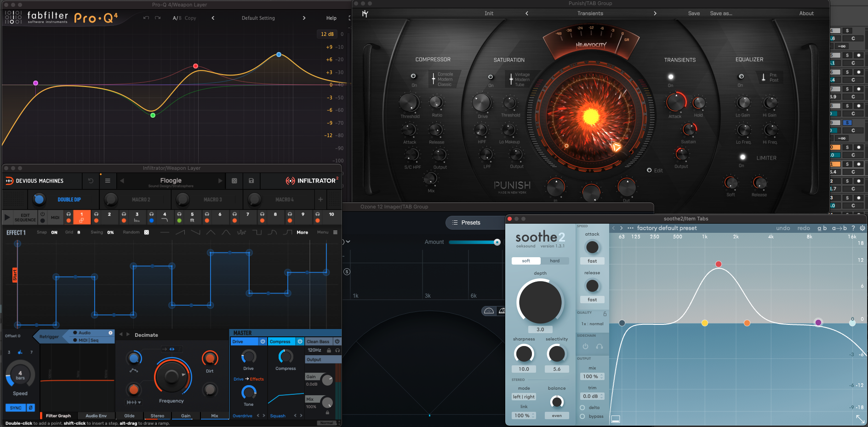Switch to Audio Env tab

point(96,415)
